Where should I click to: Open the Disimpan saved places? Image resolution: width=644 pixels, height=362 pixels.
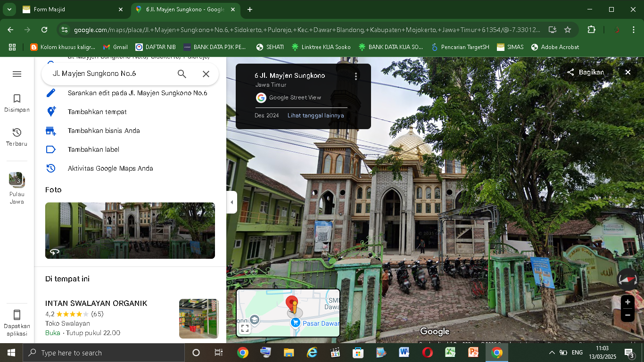point(17,103)
